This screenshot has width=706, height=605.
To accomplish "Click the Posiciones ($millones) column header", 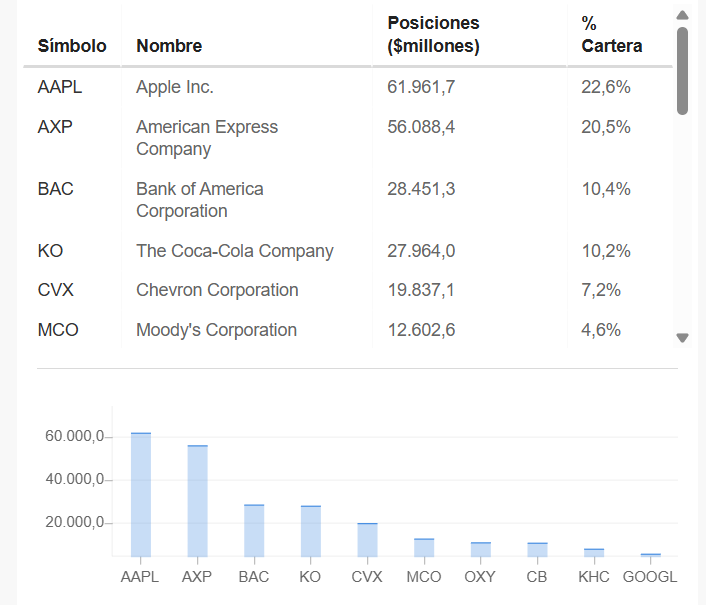I will [x=433, y=34].
